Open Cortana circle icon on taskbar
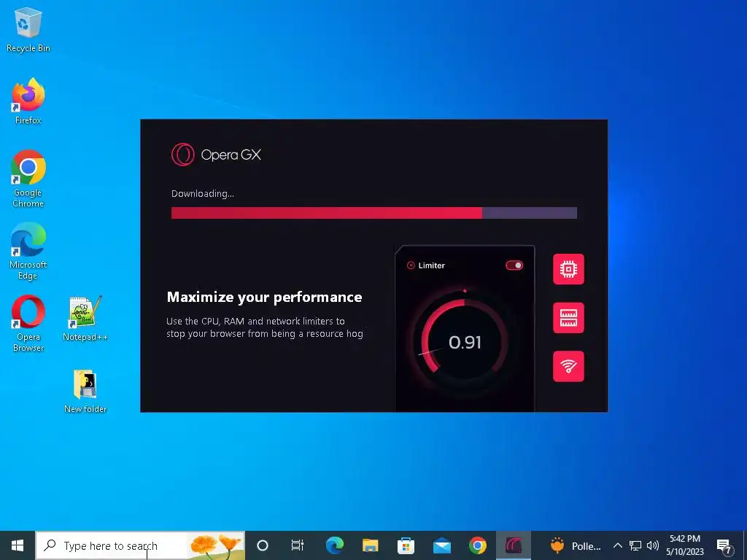This screenshot has width=747, height=560. (263, 545)
